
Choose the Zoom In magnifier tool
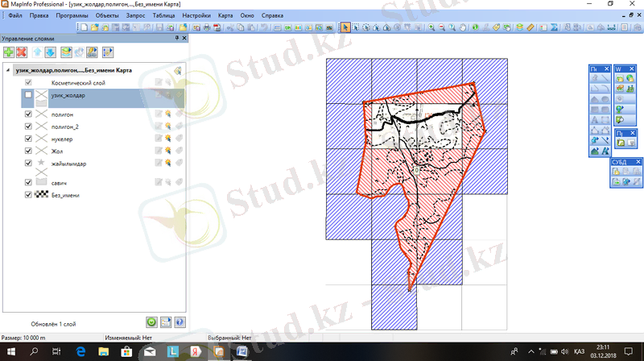(x=431, y=27)
